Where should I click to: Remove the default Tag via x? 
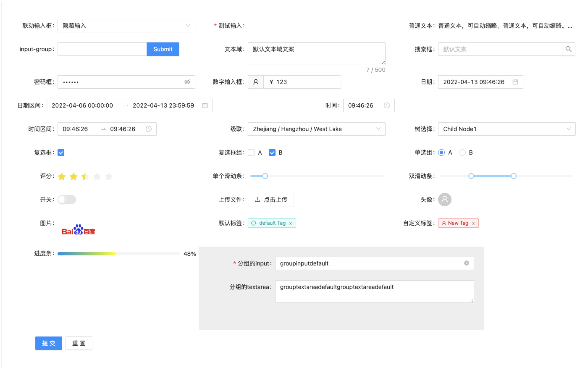tap(290, 223)
